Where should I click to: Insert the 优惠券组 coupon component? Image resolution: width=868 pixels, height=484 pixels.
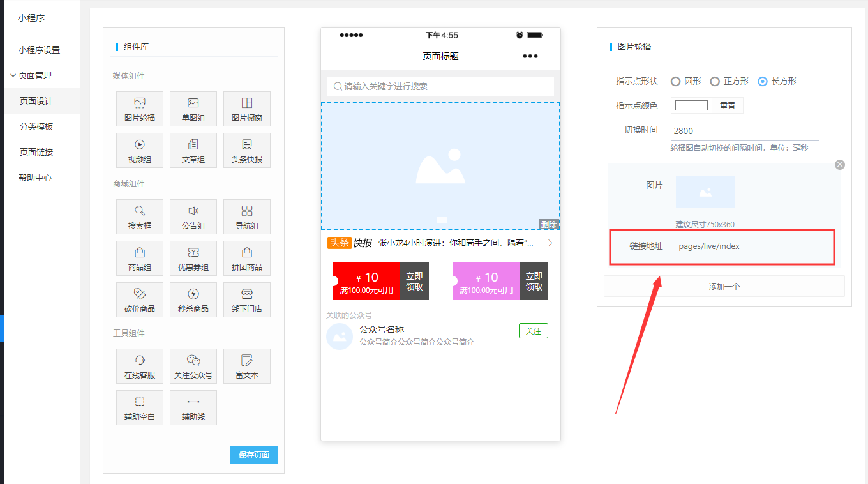tap(193, 259)
